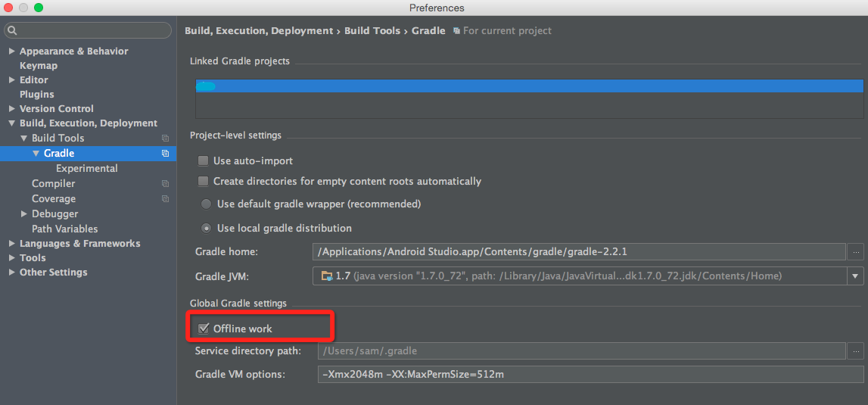Click the project-level icon beside Compiler
The image size is (868, 405).
coord(165,184)
